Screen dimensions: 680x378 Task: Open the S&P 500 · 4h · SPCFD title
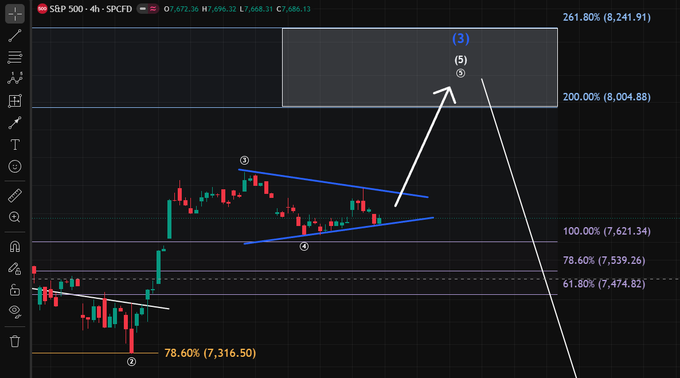pos(91,9)
